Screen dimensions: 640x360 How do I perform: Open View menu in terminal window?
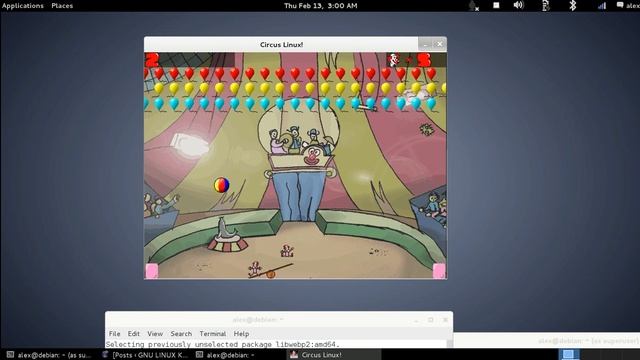pyautogui.click(x=155, y=333)
